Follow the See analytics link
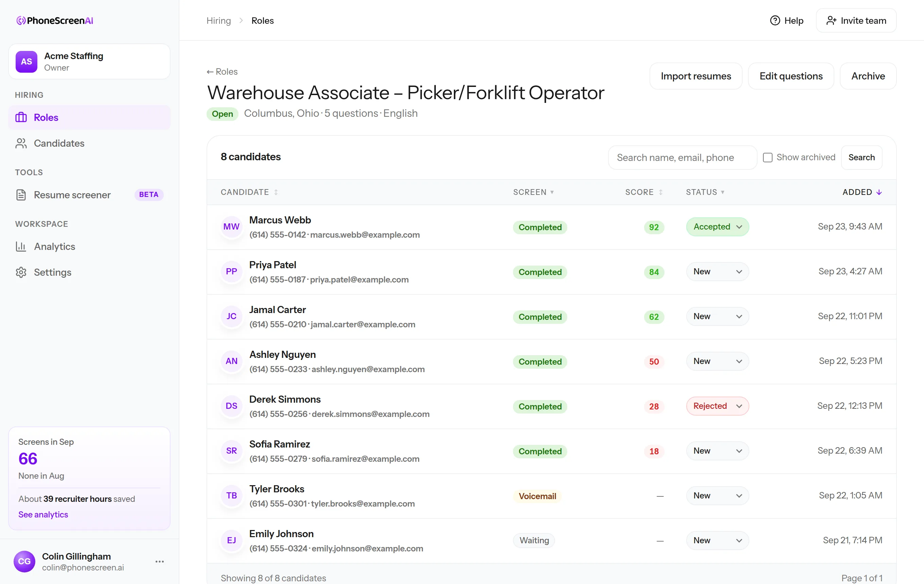The width and height of the screenshot is (924, 584). (43, 515)
